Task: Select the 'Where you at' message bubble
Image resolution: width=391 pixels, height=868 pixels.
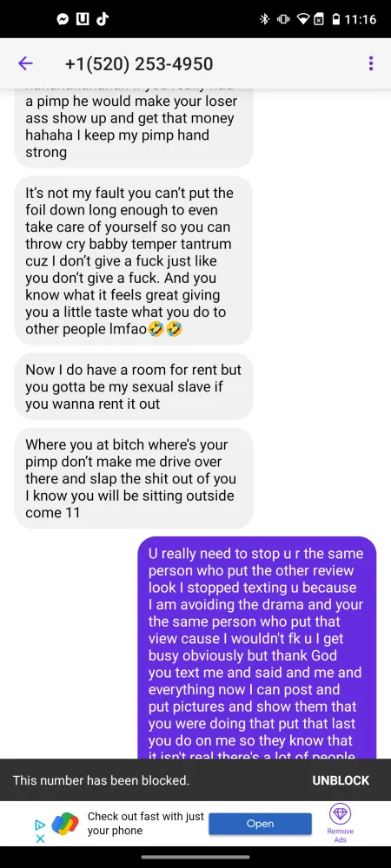Action: tap(134, 478)
